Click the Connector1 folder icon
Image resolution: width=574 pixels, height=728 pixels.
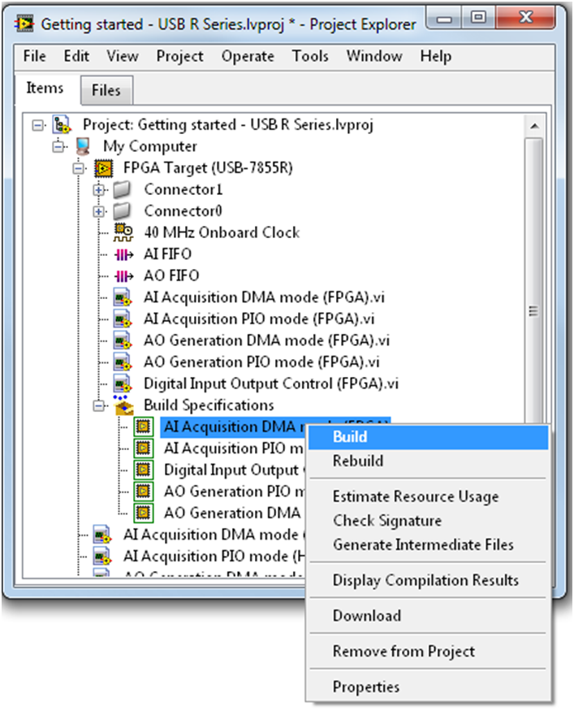pos(123,189)
